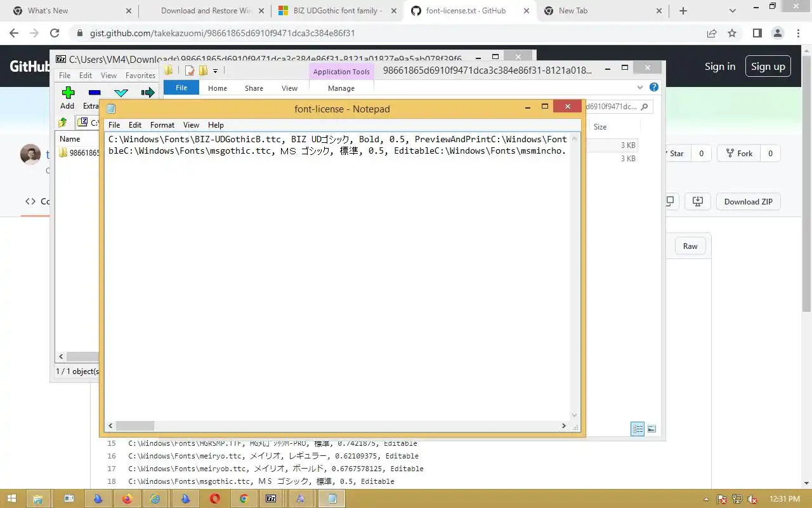812x508 pixels.
Task: Open Notepad's Help menu
Action: coord(216,125)
